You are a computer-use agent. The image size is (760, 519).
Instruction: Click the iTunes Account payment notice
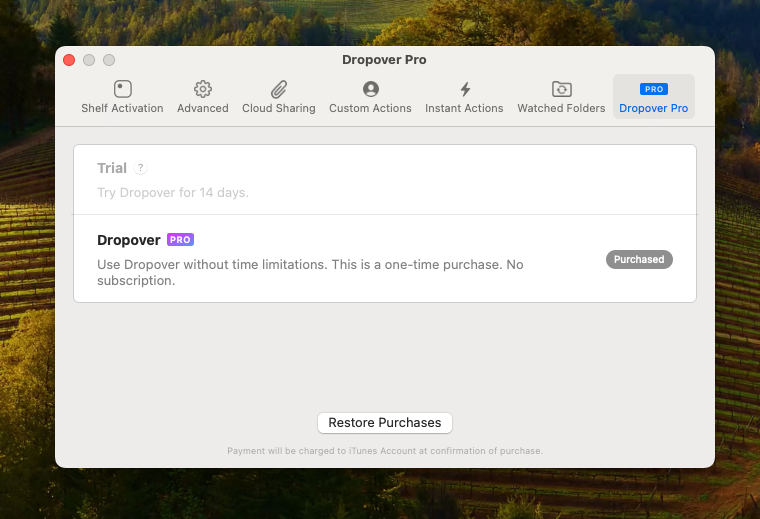385,451
